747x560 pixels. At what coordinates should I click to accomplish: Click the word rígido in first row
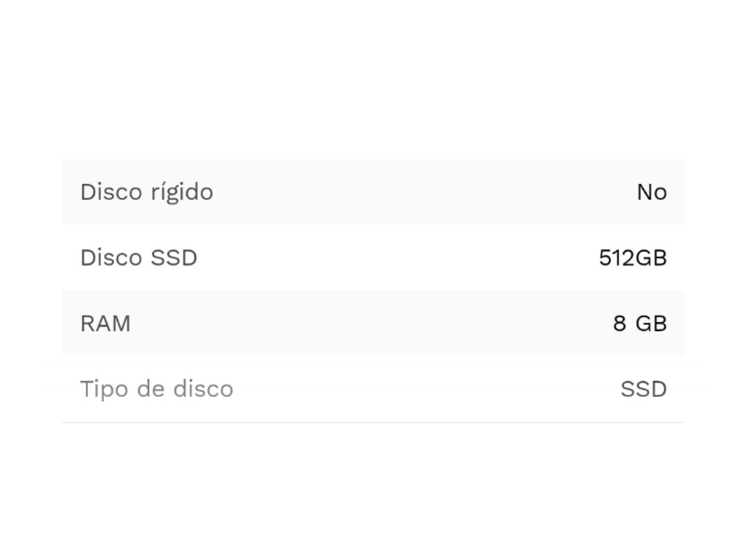pos(181,192)
